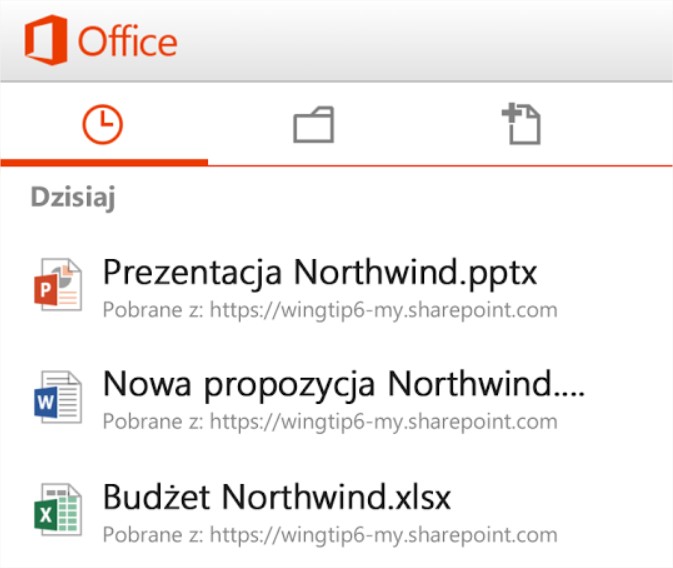The image size is (673, 568).
Task: Click the orange Office logo icon
Action: click(46, 41)
